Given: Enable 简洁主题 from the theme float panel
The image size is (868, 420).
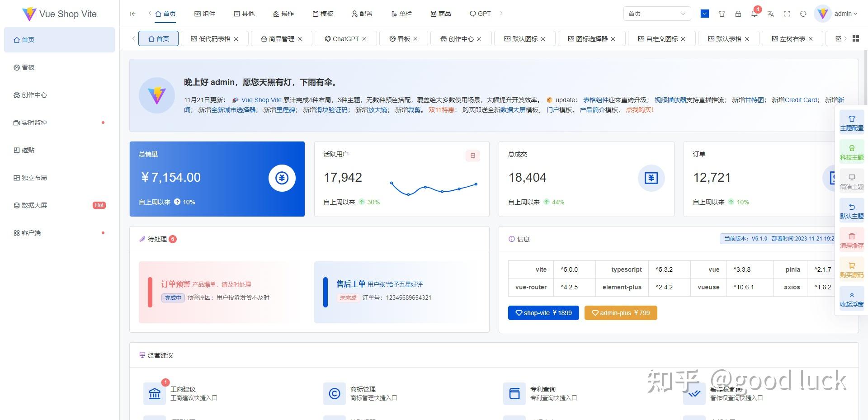Looking at the screenshot, I should (x=851, y=181).
